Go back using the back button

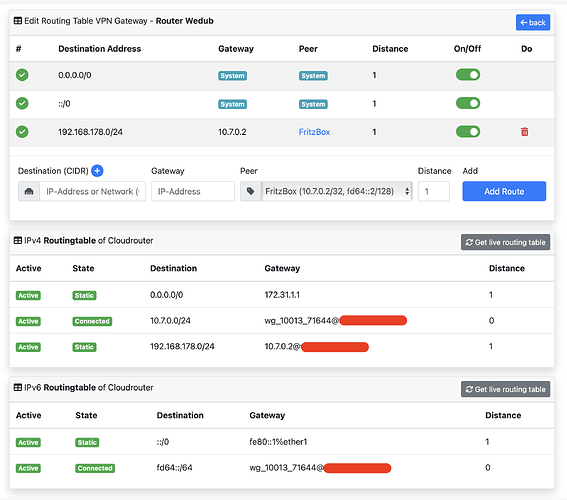533,22
